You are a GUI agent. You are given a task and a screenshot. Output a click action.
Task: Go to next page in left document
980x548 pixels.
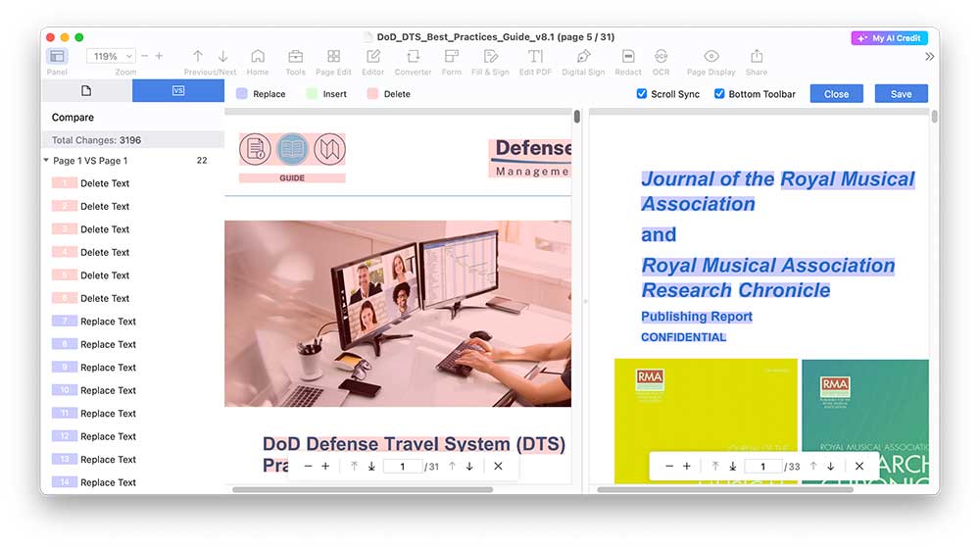click(x=469, y=467)
